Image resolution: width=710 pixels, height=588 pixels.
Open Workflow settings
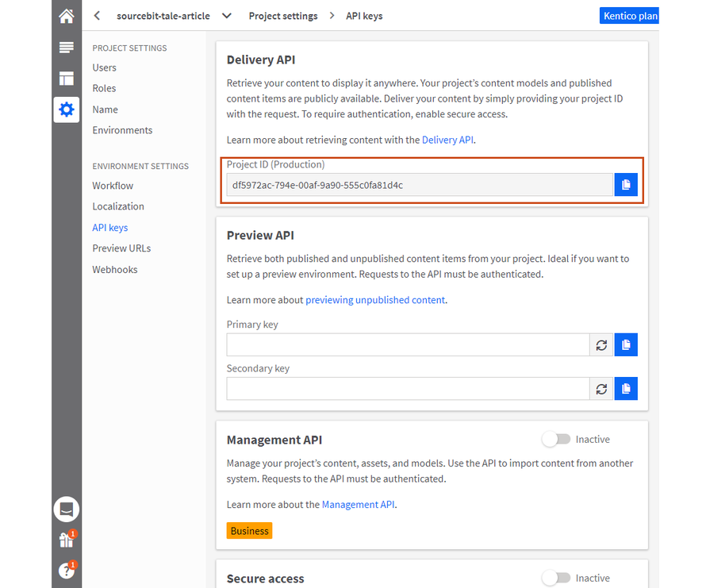(x=113, y=186)
